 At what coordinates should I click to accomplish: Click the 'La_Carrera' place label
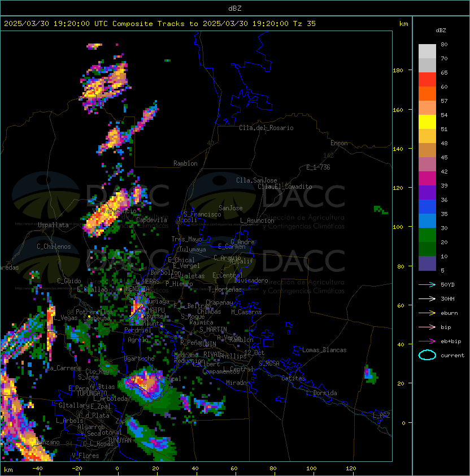[x=64, y=368]
